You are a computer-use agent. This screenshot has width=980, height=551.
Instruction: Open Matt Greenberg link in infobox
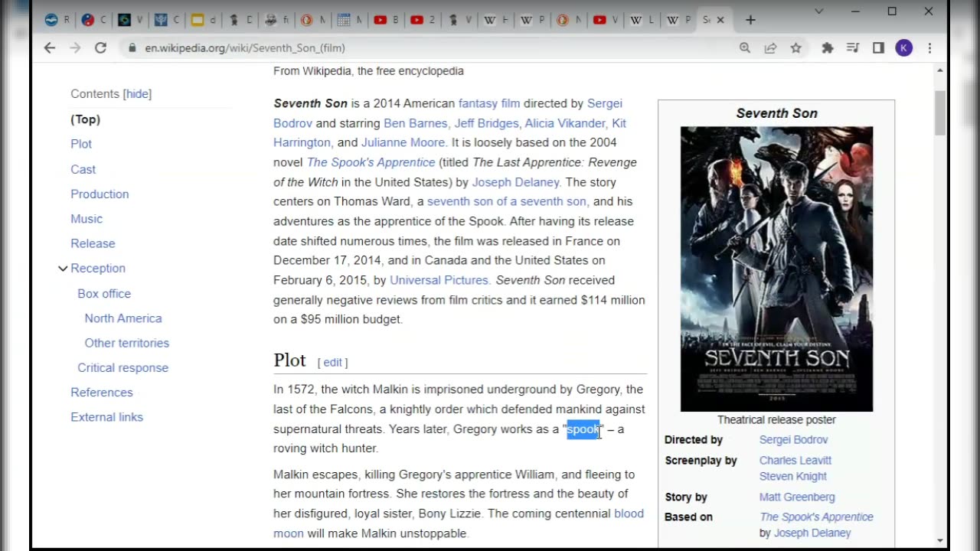[797, 497]
